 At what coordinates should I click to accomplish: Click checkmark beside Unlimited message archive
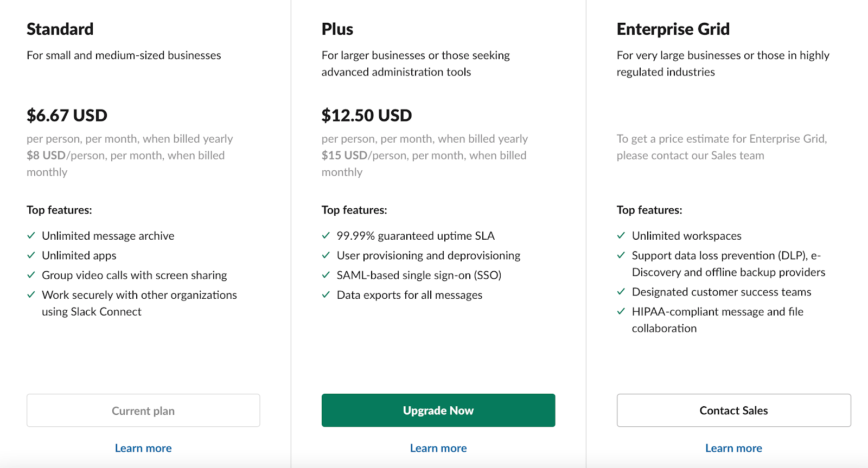coord(31,235)
